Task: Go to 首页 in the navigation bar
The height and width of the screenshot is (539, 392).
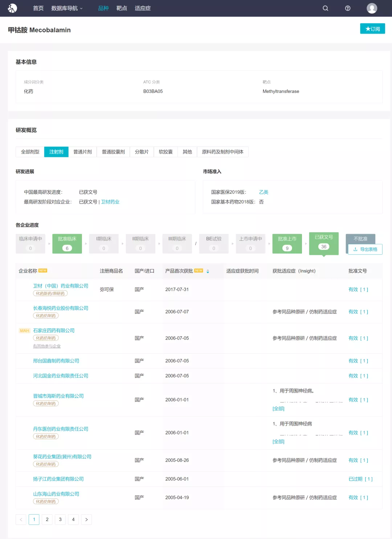Action: [x=38, y=8]
